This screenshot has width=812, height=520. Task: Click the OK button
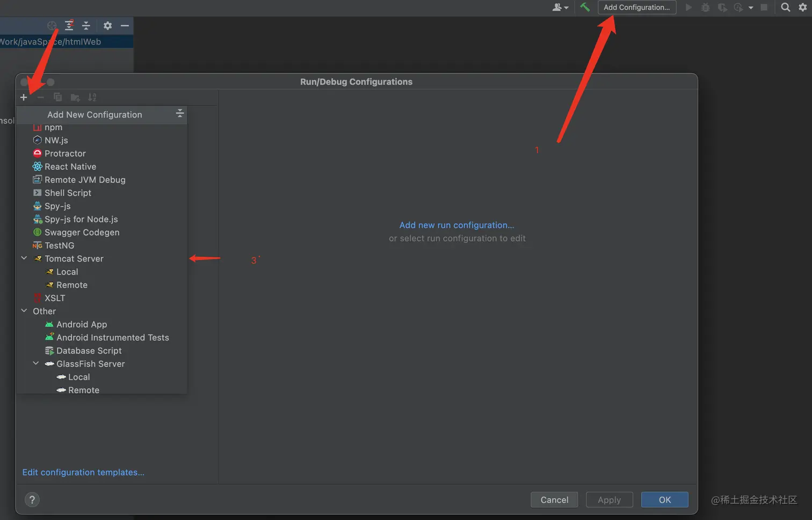click(x=665, y=500)
